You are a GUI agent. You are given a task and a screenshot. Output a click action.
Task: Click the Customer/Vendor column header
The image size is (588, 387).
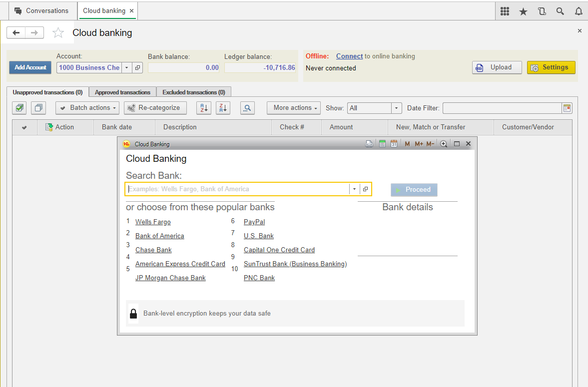tap(533, 127)
